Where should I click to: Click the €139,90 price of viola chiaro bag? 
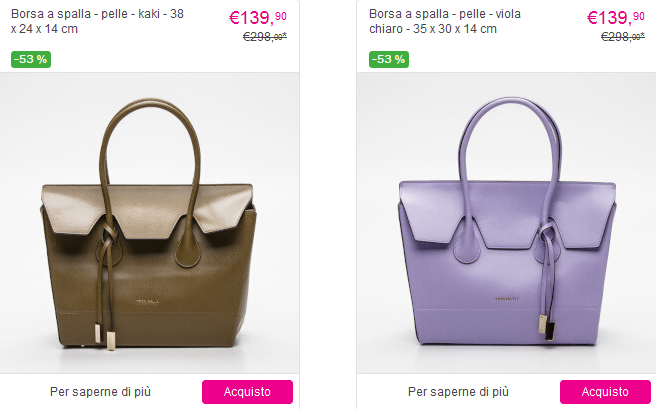[x=616, y=18]
